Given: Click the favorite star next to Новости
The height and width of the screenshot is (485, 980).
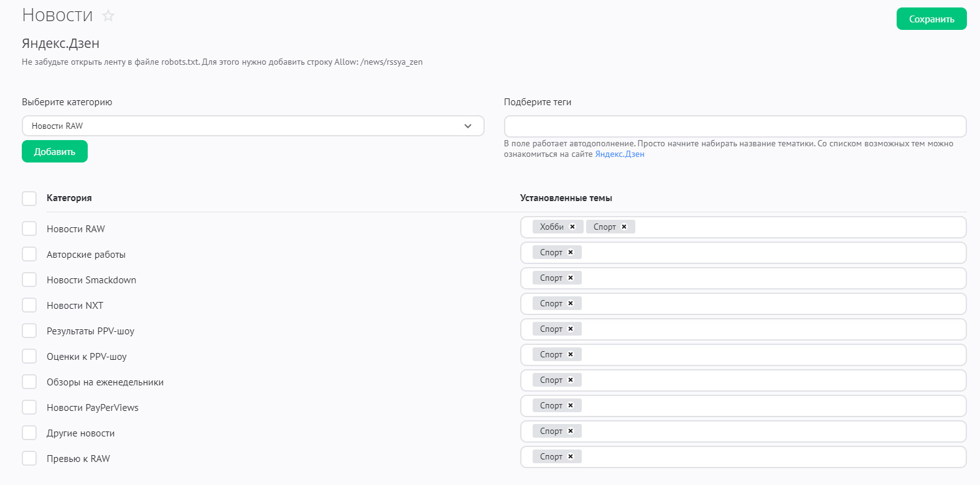Looking at the screenshot, I should (x=108, y=16).
